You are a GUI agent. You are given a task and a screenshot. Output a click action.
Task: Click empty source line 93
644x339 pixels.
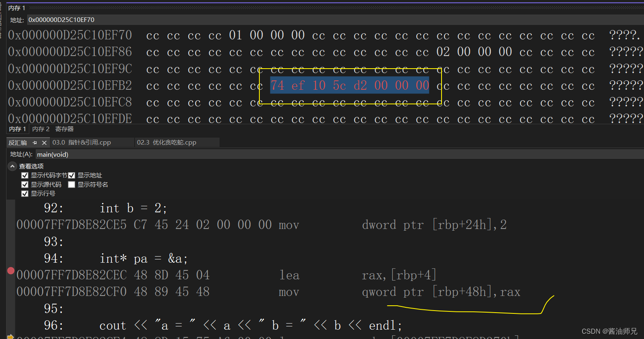pyautogui.click(x=54, y=242)
